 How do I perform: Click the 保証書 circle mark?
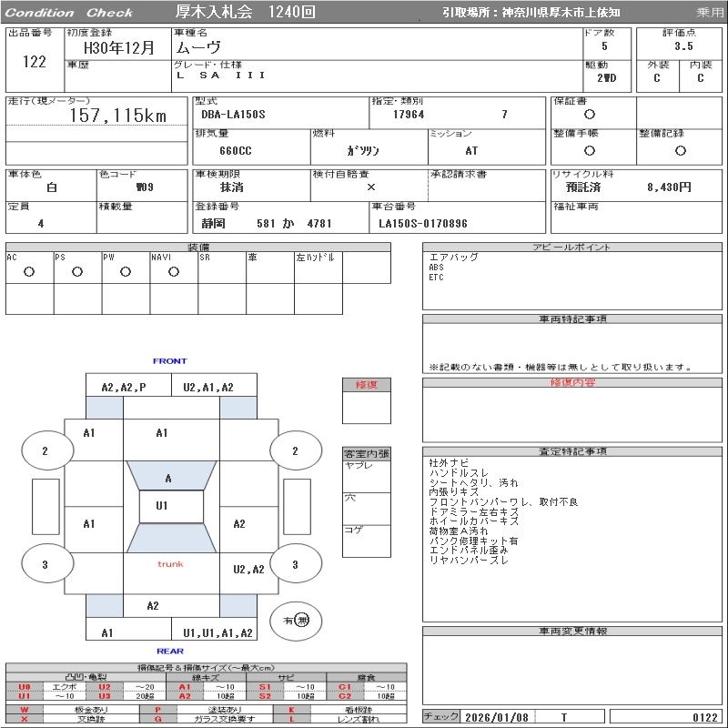[590, 115]
